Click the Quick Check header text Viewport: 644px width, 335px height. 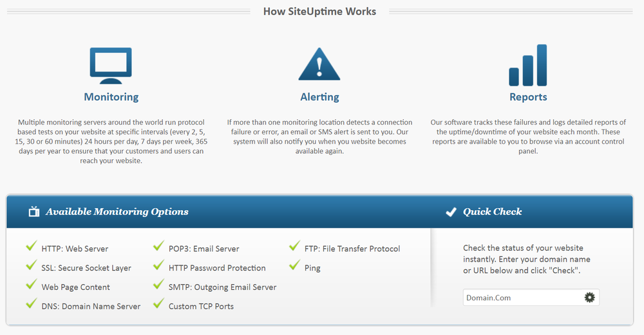pos(493,212)
